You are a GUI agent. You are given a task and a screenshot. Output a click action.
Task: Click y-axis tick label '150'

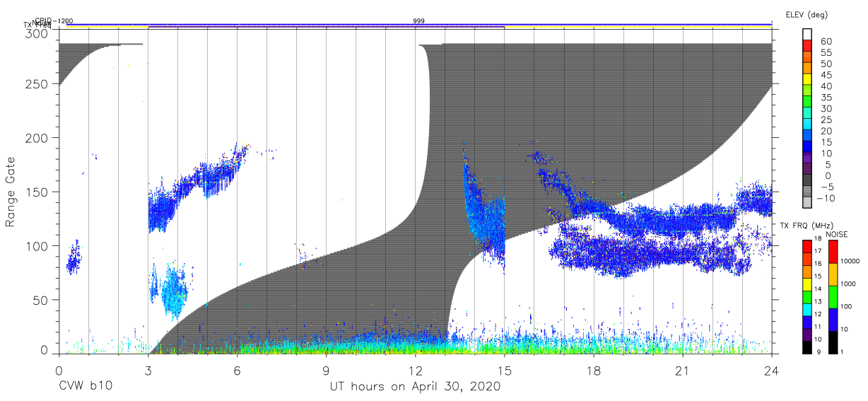[37, 192]
